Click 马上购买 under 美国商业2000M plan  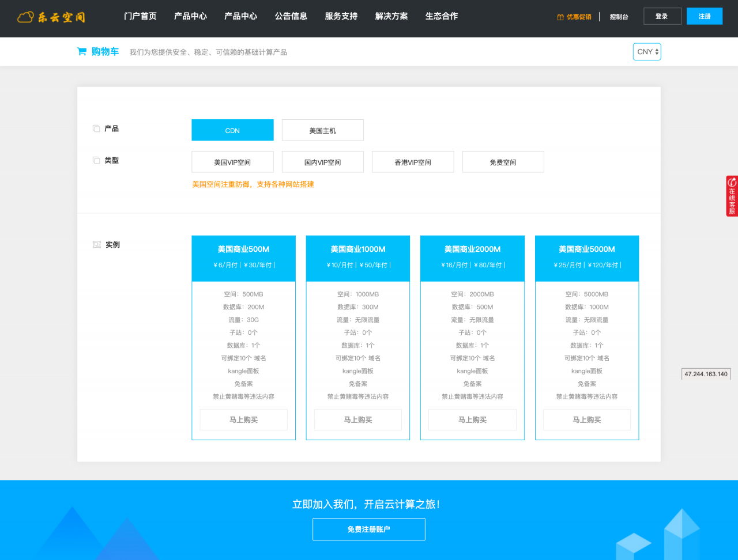[x=472, y=419]
